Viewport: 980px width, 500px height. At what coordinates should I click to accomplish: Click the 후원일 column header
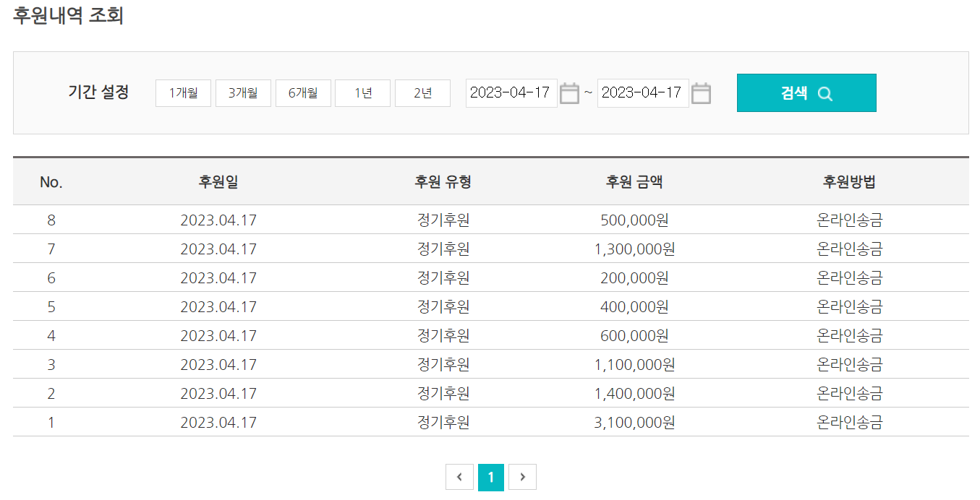coord(218,182)
